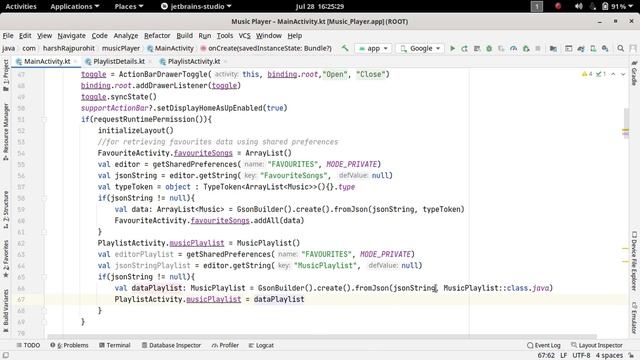Viewport: 640px width, 360px height.
Task: Open the Places menu in the top bar
Action: point(129,6)
